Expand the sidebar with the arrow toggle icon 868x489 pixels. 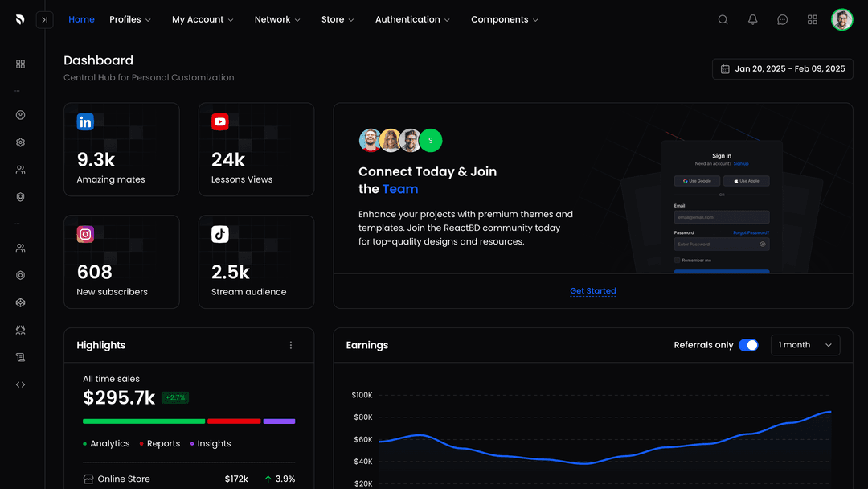click(x=45, y=19)
